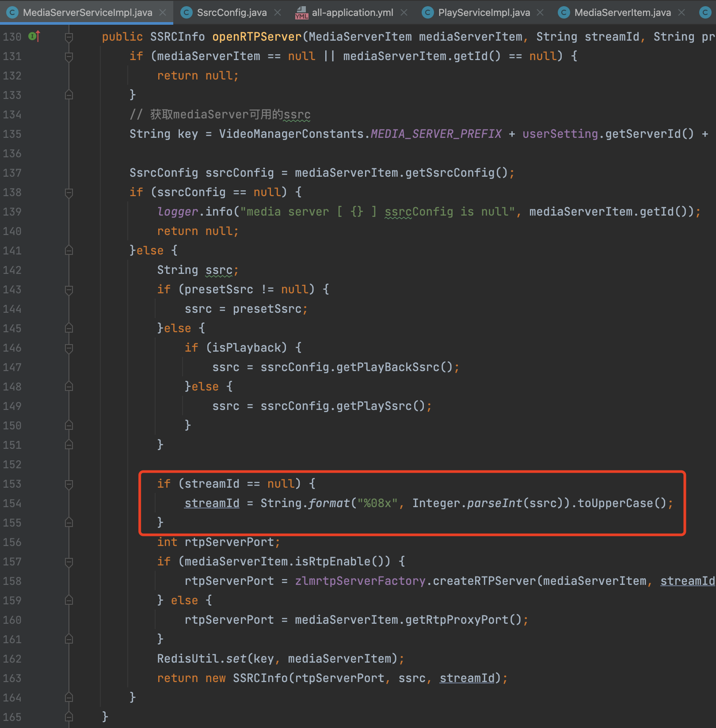Select line number 163 in the gutter
The image size is (716, 728).
pos(12,678)
